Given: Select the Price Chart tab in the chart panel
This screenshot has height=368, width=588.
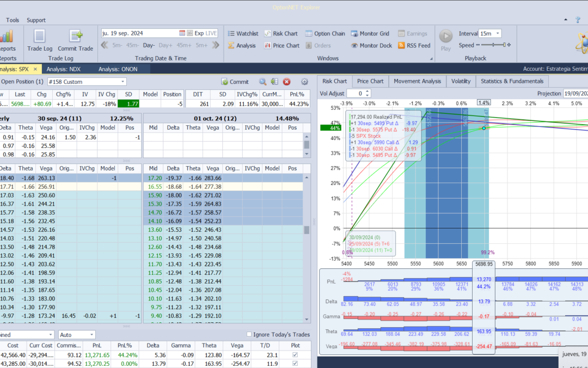Looking at the screenshot, I should tap(370, 81).
